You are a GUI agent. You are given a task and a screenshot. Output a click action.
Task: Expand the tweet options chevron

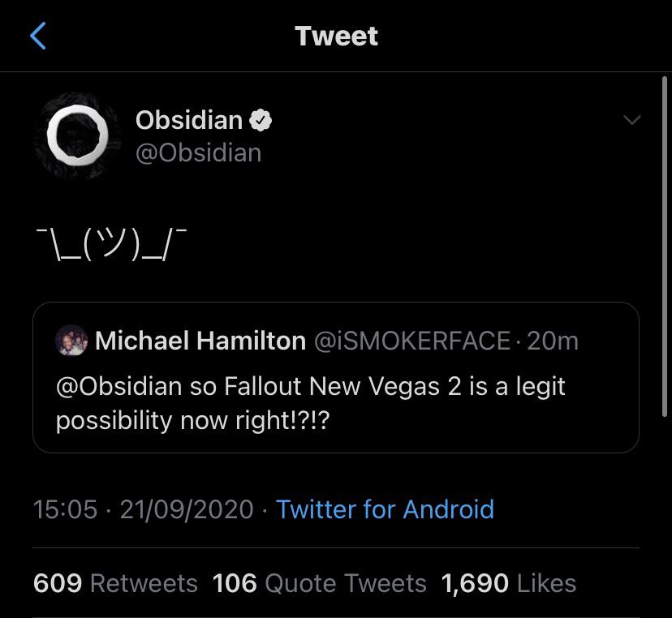point(631,121)
